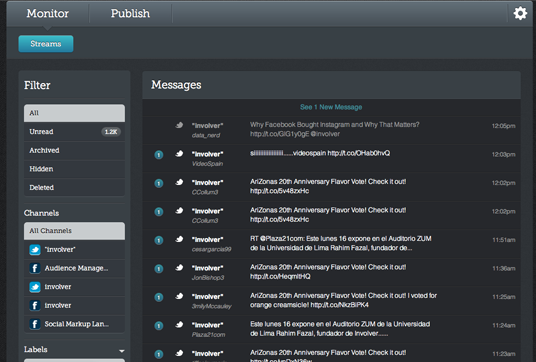Click Twitter bird icon in JonBishop3 message
Viewport: 536px width, 362px height.
pyautogui.click(x=179, y=268)
